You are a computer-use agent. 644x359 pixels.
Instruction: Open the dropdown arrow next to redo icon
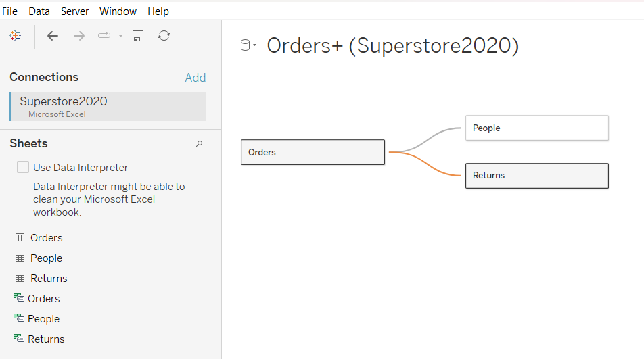point(120,37)
